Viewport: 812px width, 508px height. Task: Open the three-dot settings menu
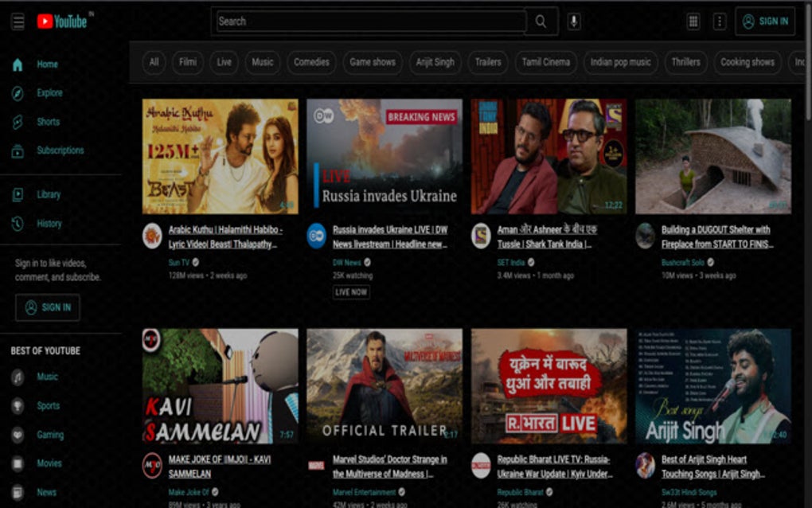[720, 21]
